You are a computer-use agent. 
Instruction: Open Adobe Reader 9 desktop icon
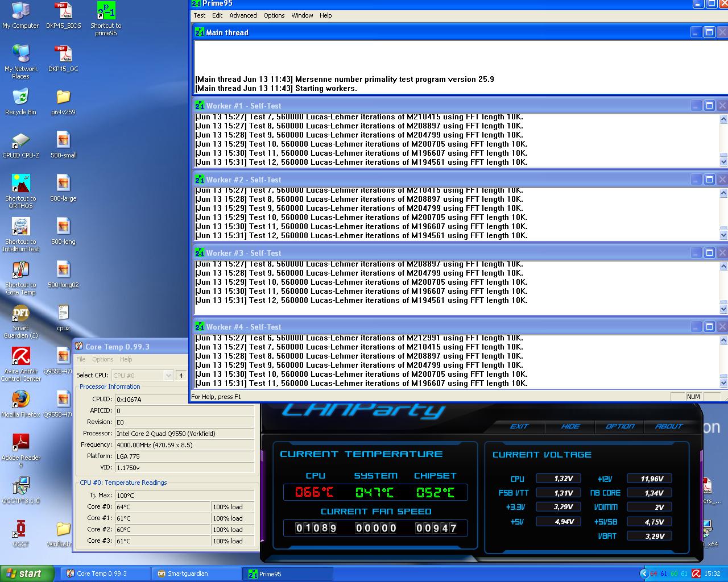(x=20, y=451)
